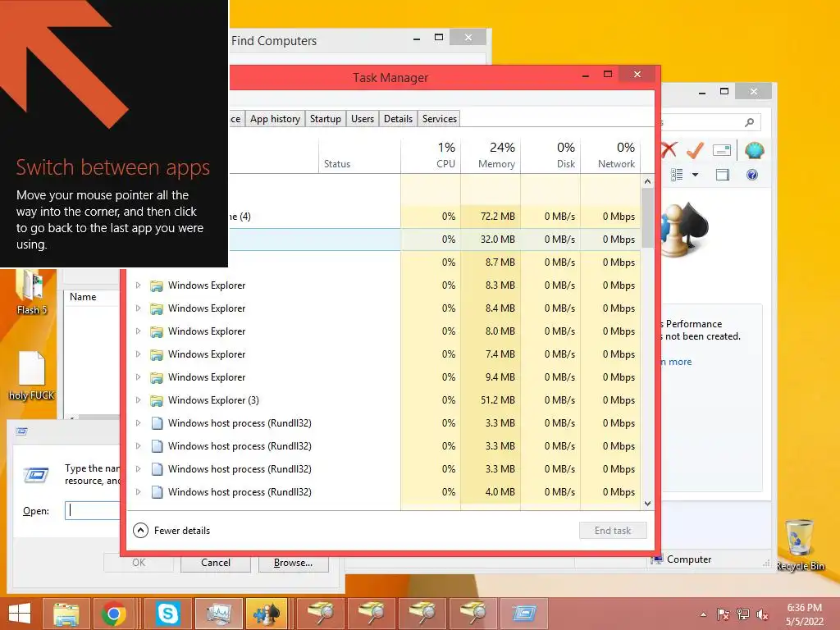Open Skype from the taskbar
Screen dimensions: 840x630
click(x=167, y=614)
